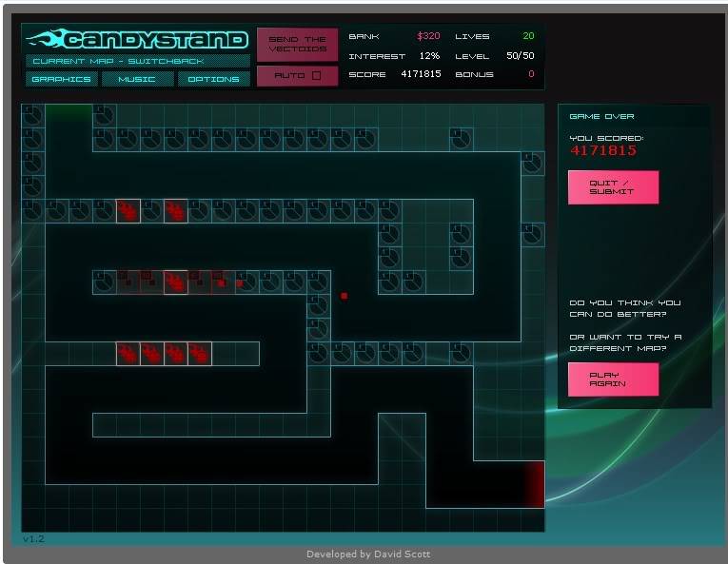Click the green vectoid entrance tile
728x564 pixels.
point(69,113)
